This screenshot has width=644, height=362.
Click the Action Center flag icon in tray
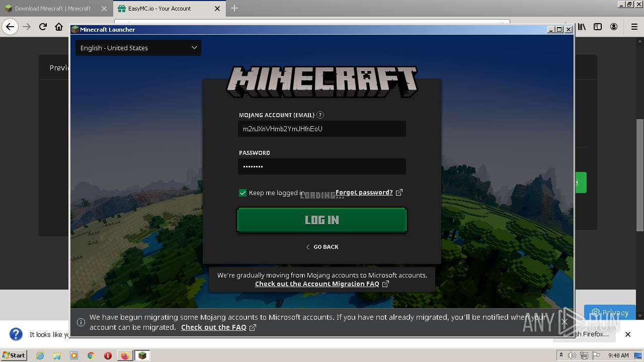click(596, 355)
